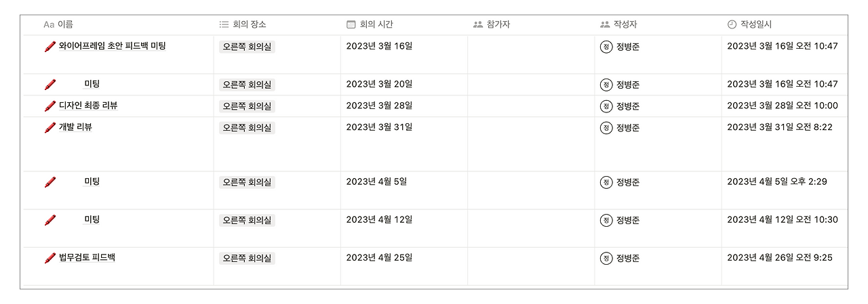Click clock icon in 작성일시 header

pos(732,24)
